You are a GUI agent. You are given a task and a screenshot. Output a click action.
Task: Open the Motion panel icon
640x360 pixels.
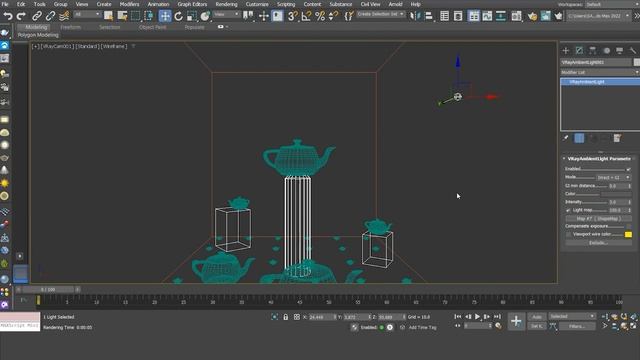click(x=607, y=51)
